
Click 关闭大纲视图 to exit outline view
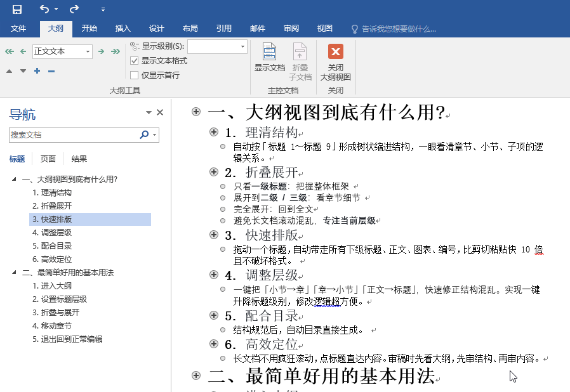tap(335, 61)
